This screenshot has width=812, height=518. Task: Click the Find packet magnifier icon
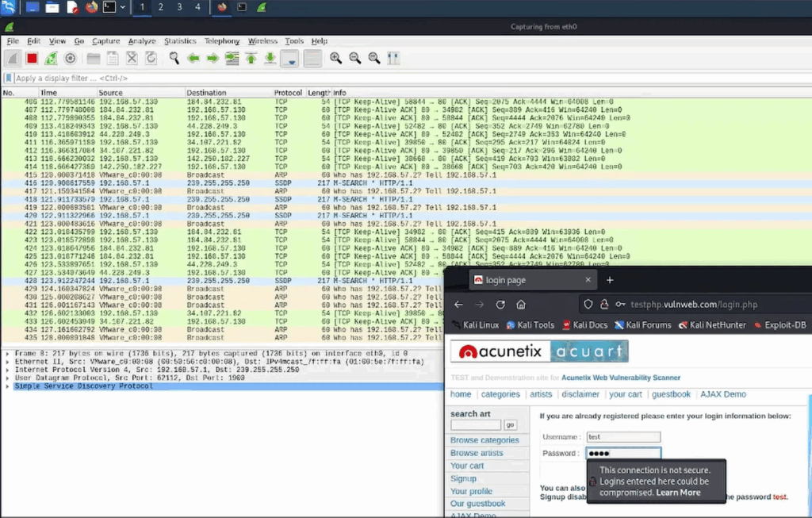point(174,58)
